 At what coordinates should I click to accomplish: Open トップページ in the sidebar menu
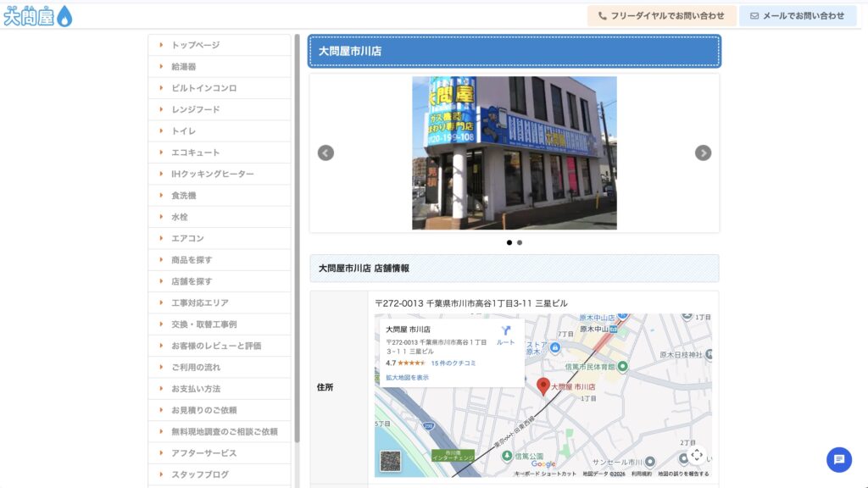[195, 45]
